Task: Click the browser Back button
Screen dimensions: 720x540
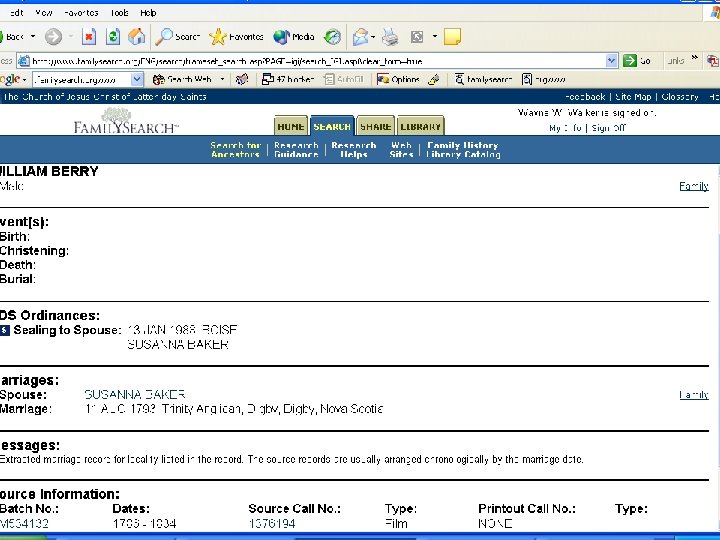Action: click(11, 37)
